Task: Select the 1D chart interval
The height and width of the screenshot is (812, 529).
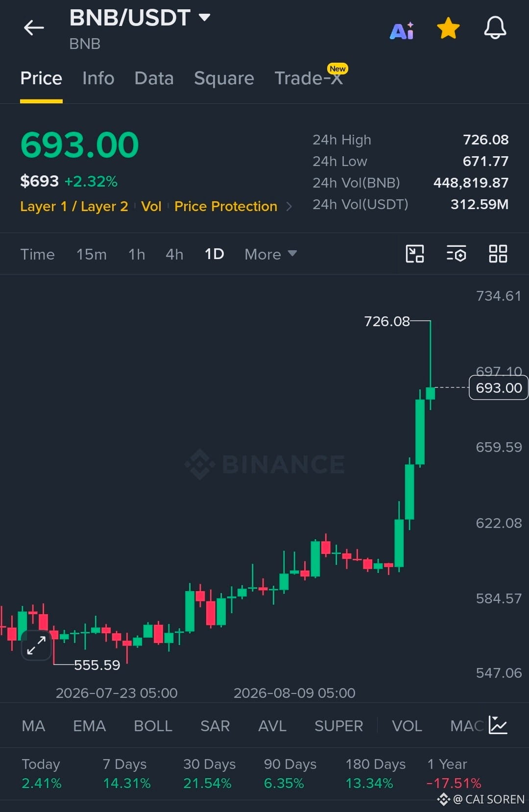Action: [214, 254]
